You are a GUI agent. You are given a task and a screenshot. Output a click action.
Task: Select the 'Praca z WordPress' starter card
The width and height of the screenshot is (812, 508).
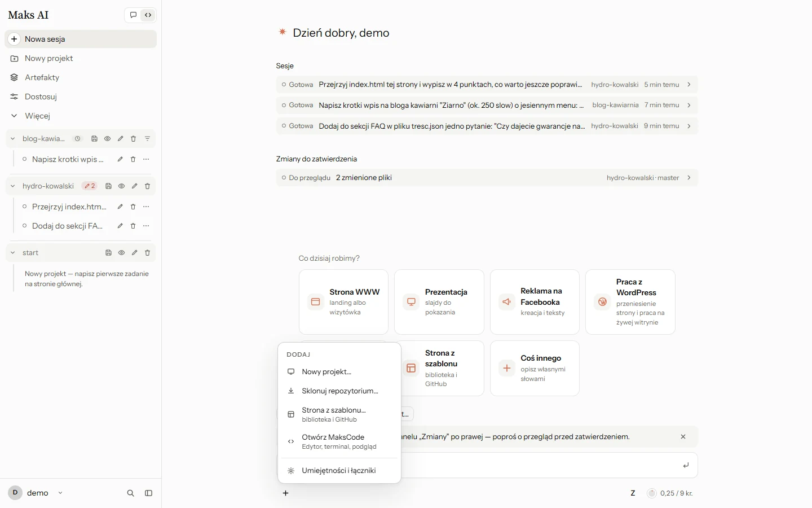(630, 302)
